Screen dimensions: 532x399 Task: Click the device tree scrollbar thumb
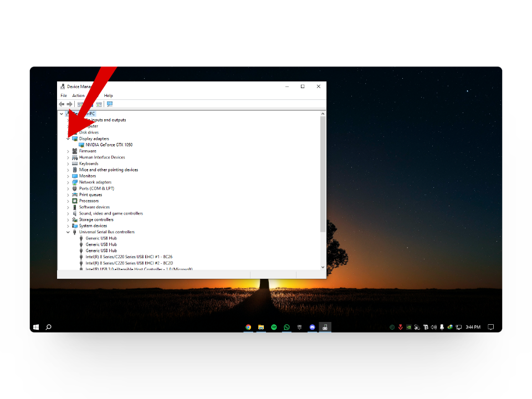(x=323, y=175)
